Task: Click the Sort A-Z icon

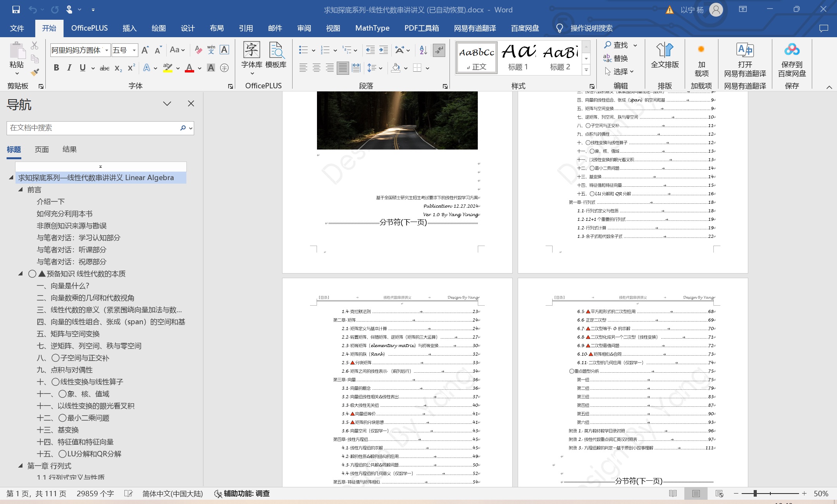Action: coord(423,50)
